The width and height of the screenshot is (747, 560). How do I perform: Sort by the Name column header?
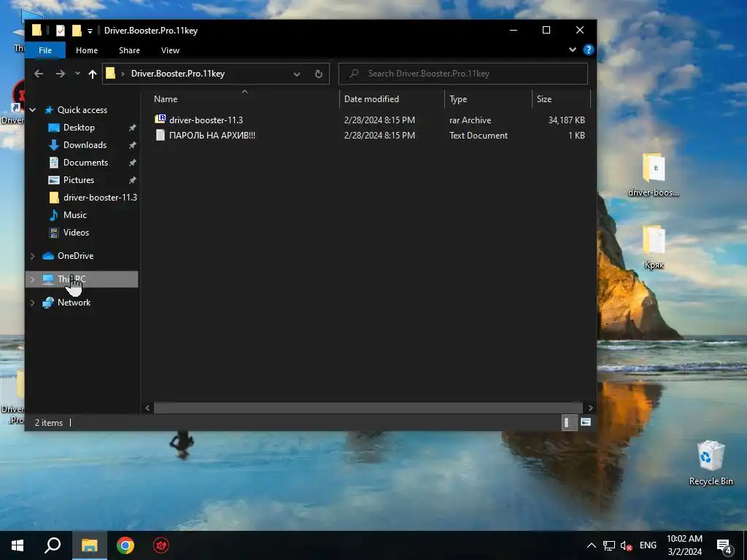pos(166,99)
